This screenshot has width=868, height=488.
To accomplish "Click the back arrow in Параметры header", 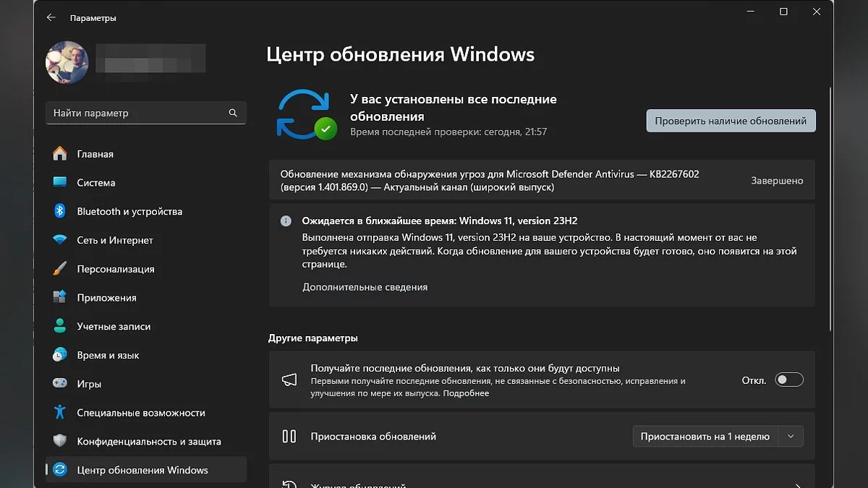I will tap(51, 17).
